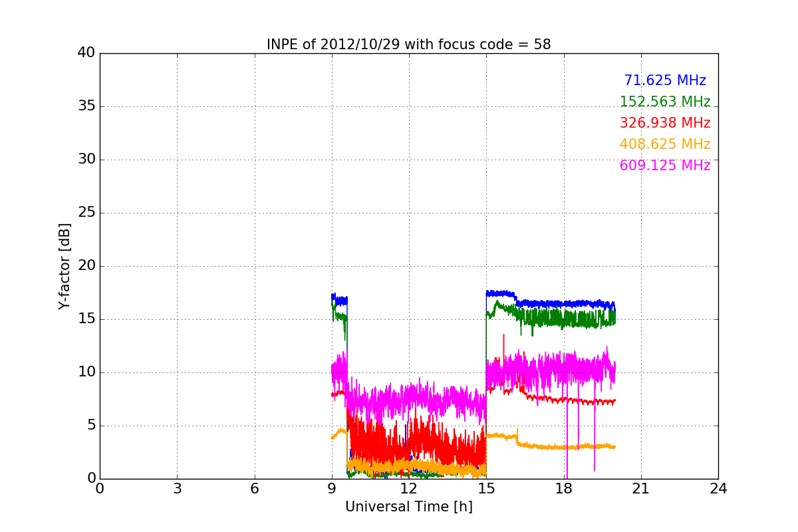Viewport: 798px width, 532px height.
Task: Click the 'Universal Time [h]' axis label
Action: point(409,507)
